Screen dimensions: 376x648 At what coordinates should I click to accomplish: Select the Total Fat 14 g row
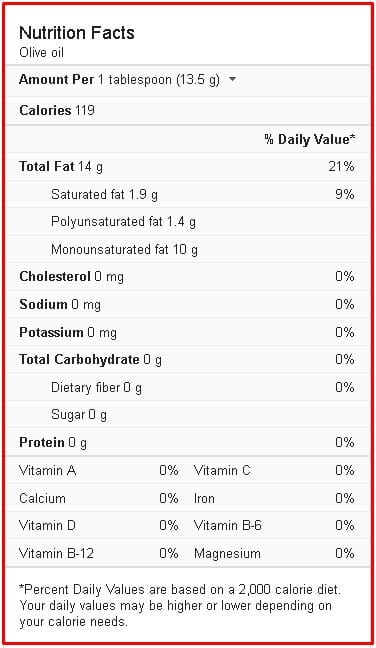188,167
